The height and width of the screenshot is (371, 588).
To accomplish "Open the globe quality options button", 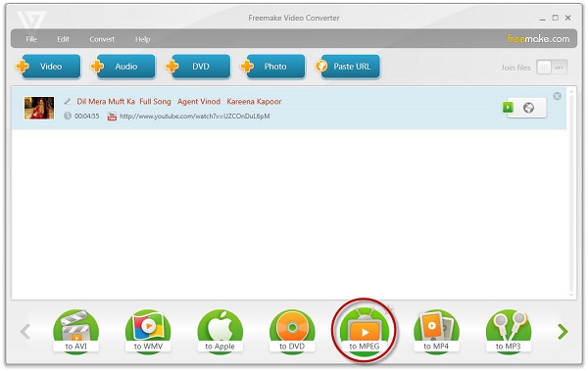I will coord(527,108).
